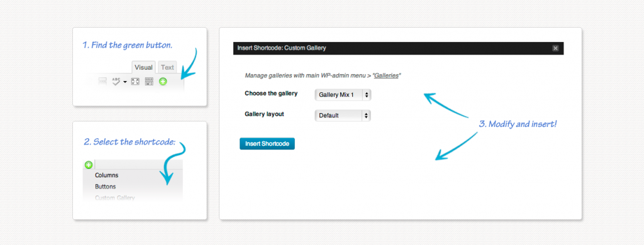Open the Gallery Mix 1 dropdown
Viewport: 644px width, 245px height.
[x=343, y=95]
